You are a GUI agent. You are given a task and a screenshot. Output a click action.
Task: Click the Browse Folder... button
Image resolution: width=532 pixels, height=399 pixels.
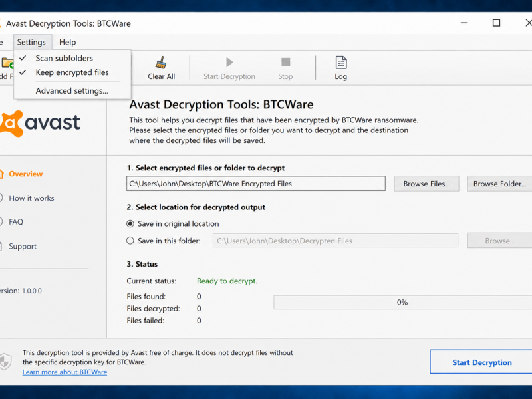tap(499, 184)
